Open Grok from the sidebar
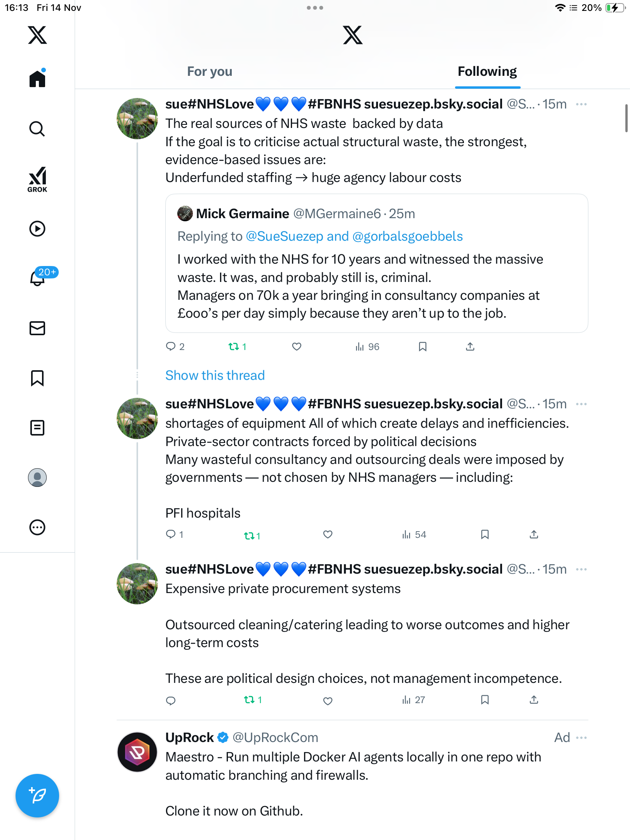The height and width of the screenshot is (840, 630). point(37,179)
